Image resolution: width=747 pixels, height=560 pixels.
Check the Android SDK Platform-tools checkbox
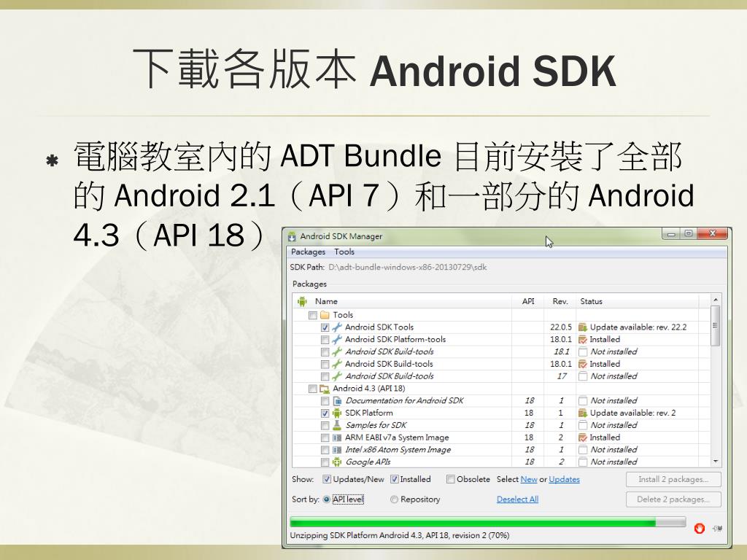coord(325,340)
